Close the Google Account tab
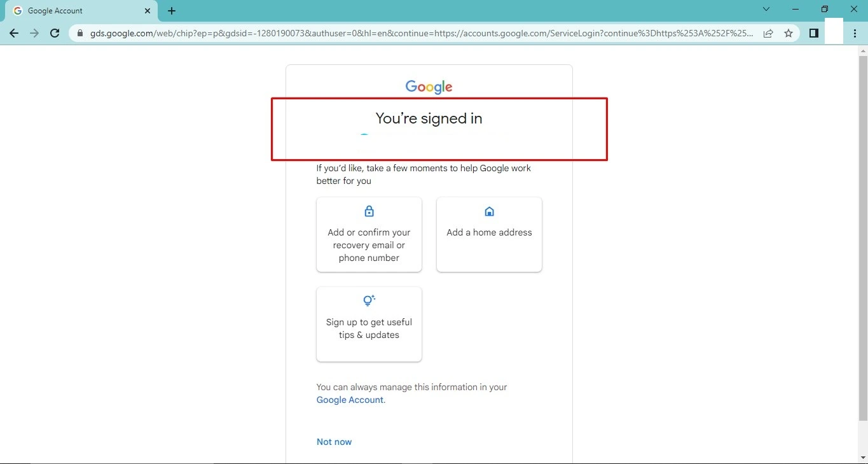868x464 pixels. [148, 11]
